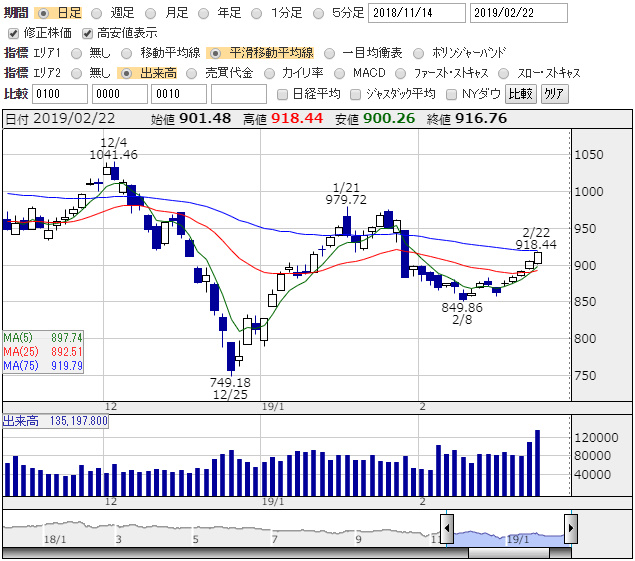The height and width of the screenshot is (561, 635).
Task: Select the 月足 monthly period radio button
Action: pos(150,13)
